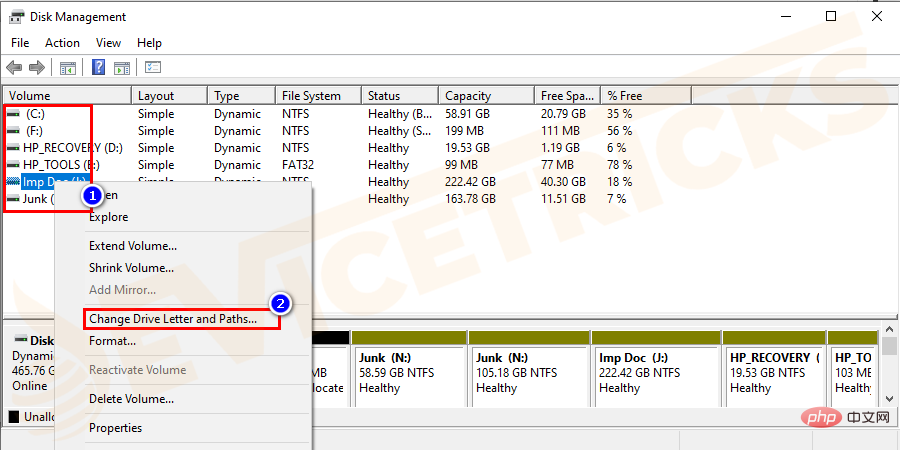Sort by the Type column header
The width and height of the screenshot is (900, 450).
pyautogui.click(x=242, y=96)
